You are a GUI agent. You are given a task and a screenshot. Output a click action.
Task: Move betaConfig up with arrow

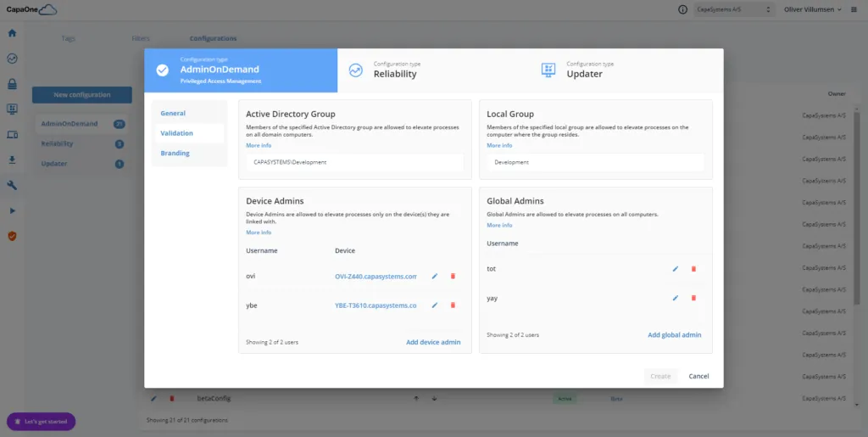point(415,398)
